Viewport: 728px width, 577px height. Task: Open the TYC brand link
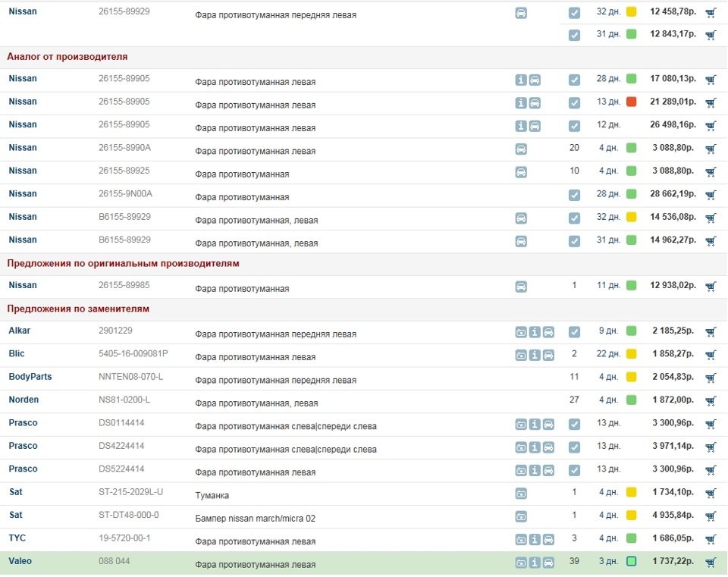(17, 538)
